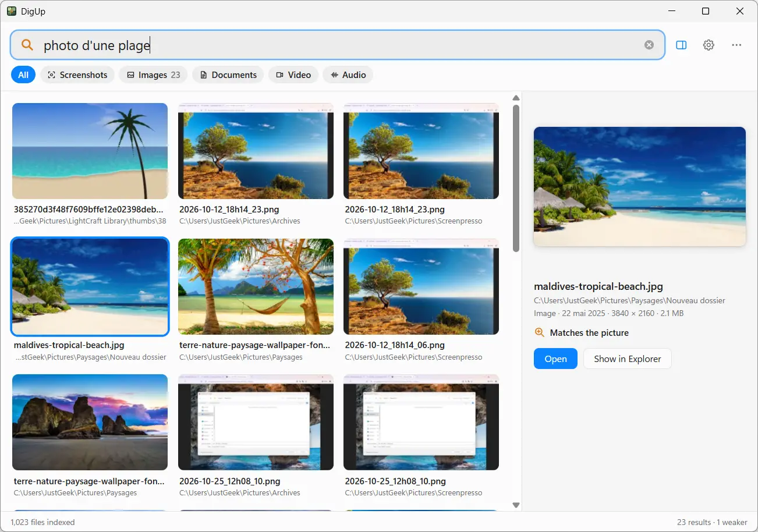Open settings via the gear icon
Screen dimensions: 758x532
(x=709, y=45)
